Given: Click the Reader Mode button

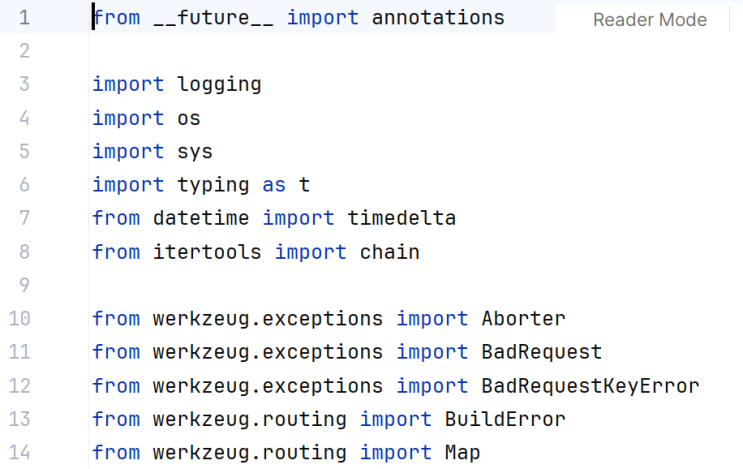Looking at the screenshot, I should click(649, 20).
